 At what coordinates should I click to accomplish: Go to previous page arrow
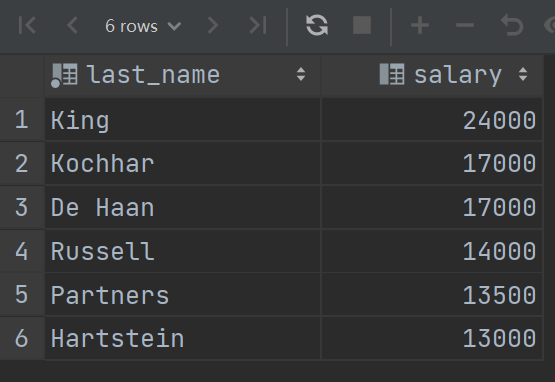click(x=72, y=25)
